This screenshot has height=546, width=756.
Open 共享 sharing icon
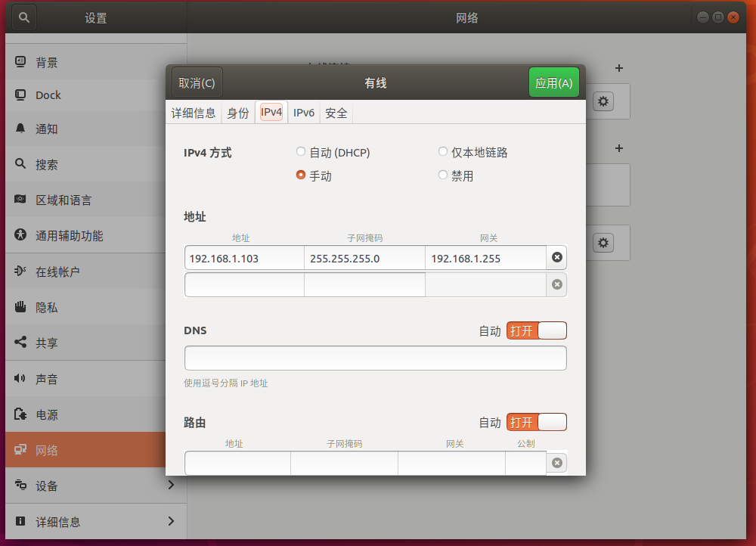[x=20, y=343]
